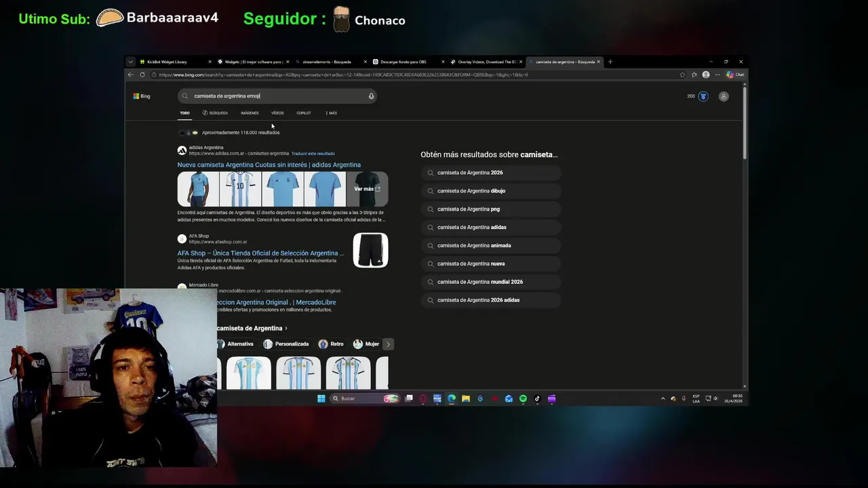The image size is (868, 488).
Task: Open the MÁS dropdown in Bing
Action: point(331,113)
